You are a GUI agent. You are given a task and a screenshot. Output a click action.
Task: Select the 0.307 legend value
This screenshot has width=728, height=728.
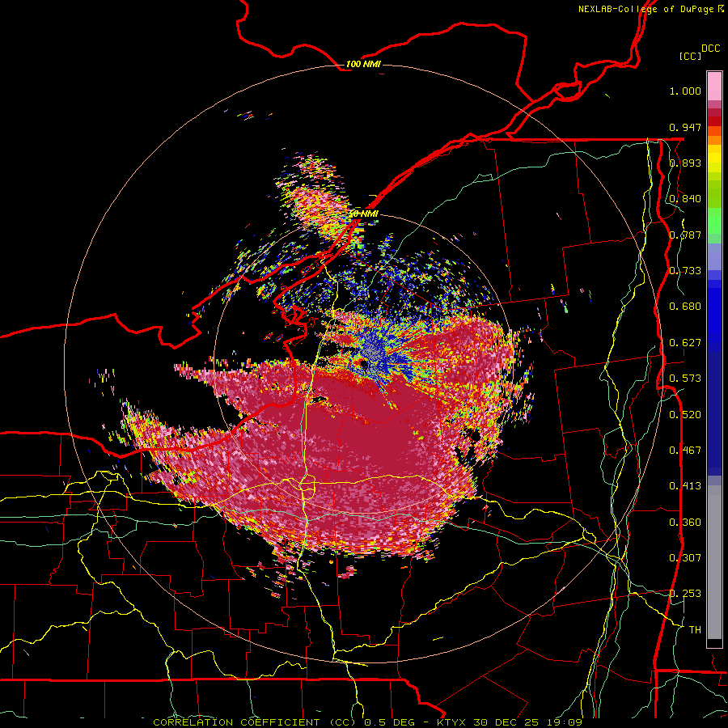point(685,558)
